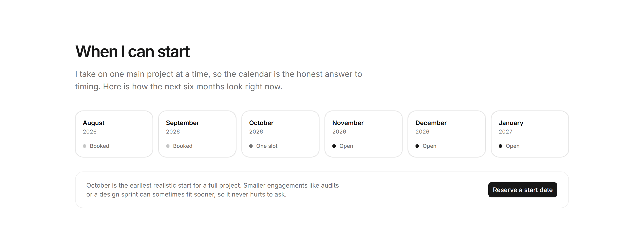Select the January 2027 card
Screen dimensions: 644x251
coord(530,134)
